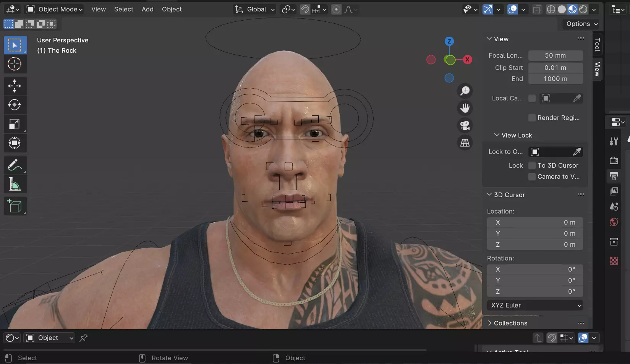Switch to rendered viewport shading
The width and height of the screenshot is (630, 364).
click(583, 9)
